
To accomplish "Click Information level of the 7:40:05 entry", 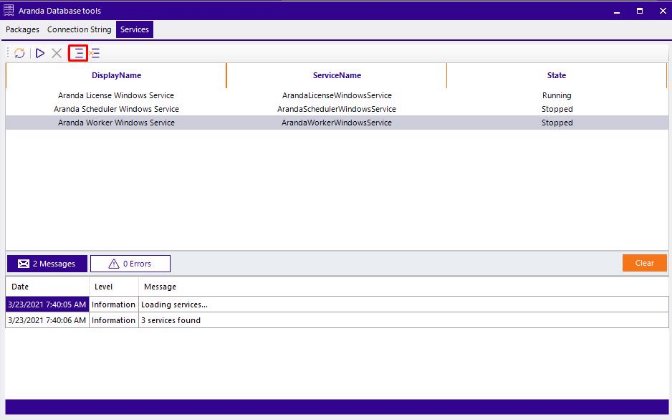I will coord(114,304).
